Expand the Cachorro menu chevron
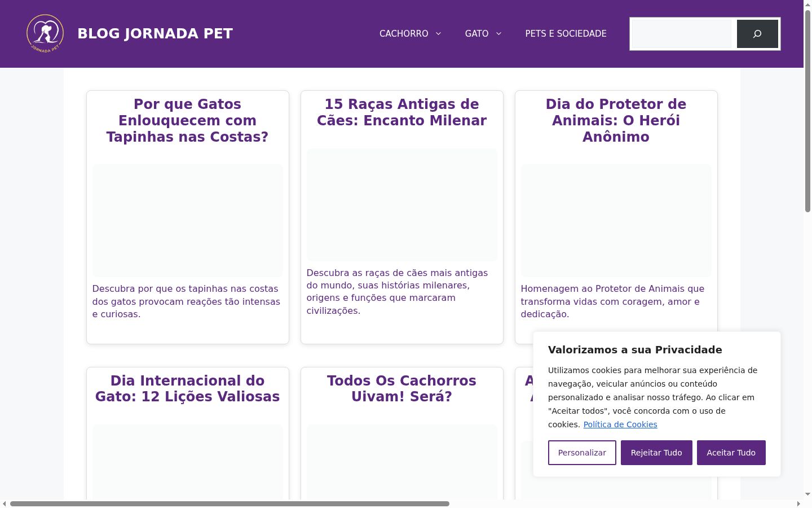This screenshot has width=812, height=508. tap(438, 34)
